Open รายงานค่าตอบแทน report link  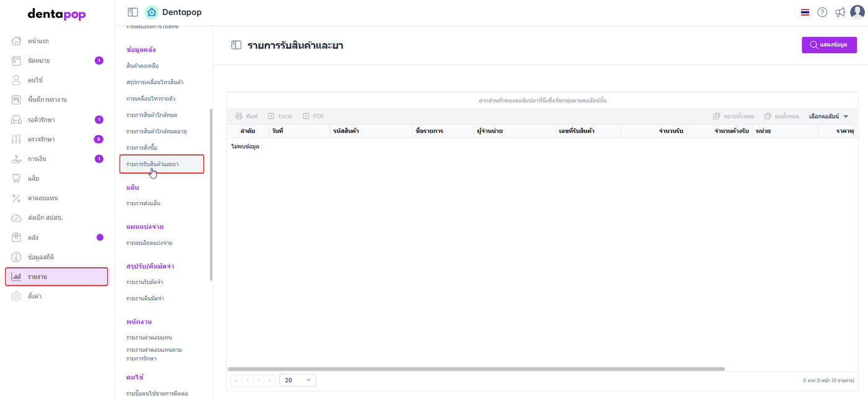tap(149, 337)
